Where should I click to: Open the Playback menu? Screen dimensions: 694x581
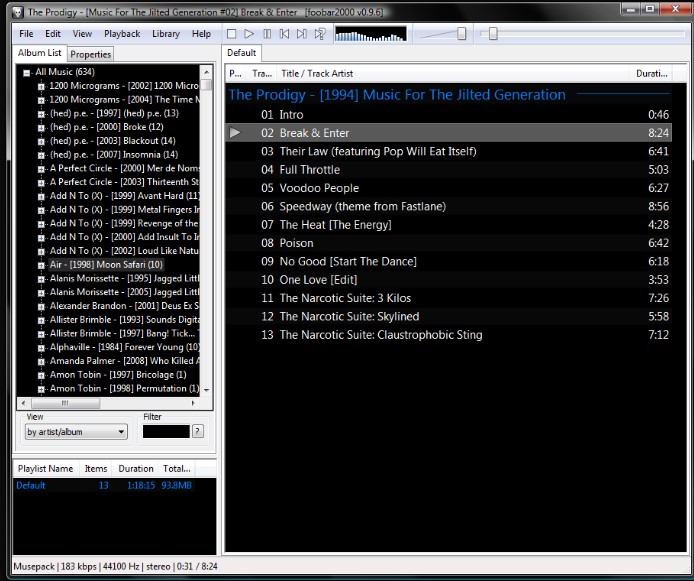[122, 34]
